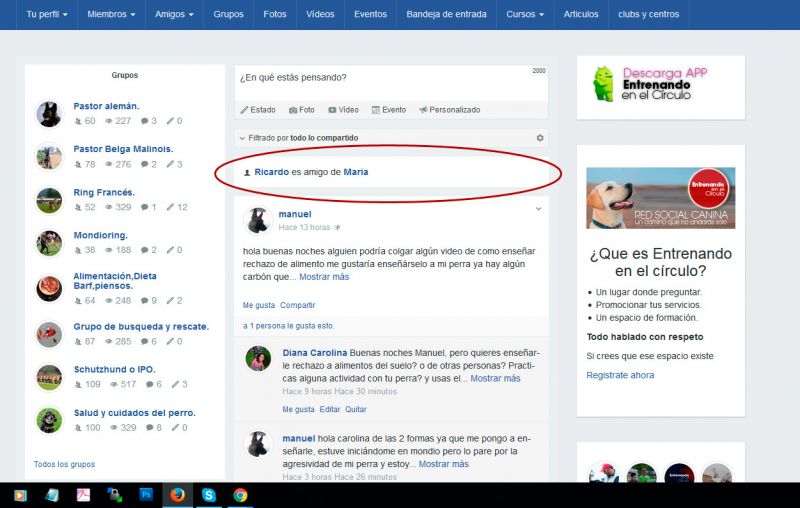800x508 pixels.
Task: Click Ring Francés group avatar
Action: [49, 200]
